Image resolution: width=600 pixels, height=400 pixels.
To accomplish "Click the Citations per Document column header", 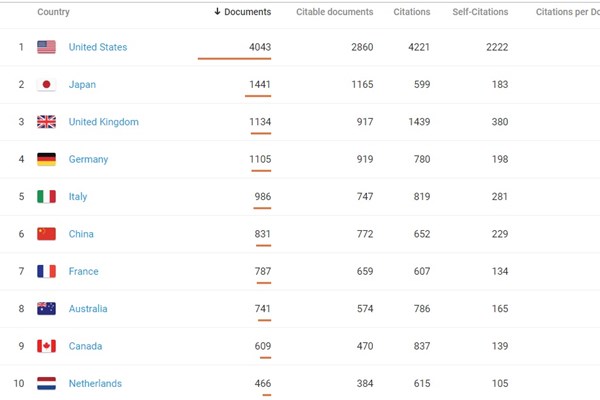I will pos(567,12).
